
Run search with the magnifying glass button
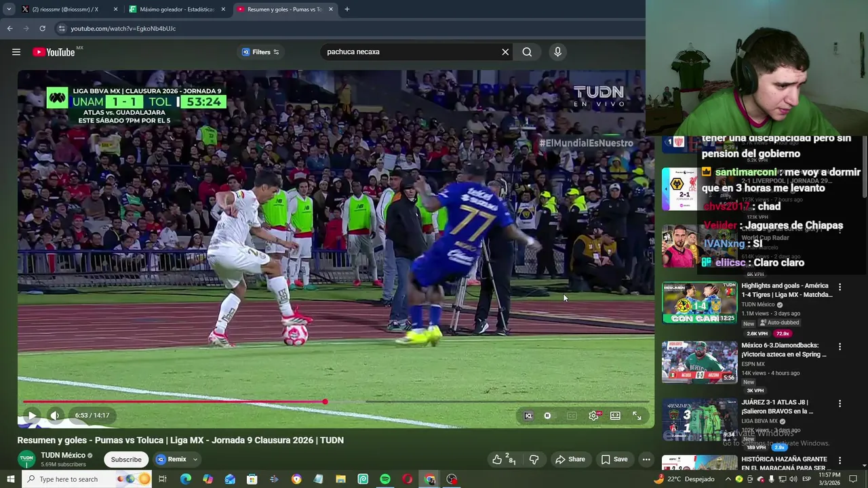pos(527,52)
